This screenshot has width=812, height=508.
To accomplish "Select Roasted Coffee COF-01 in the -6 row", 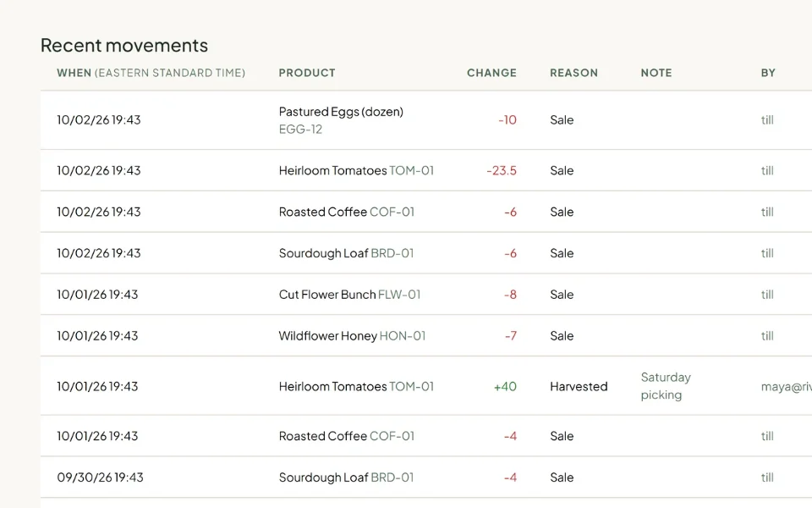I will click(347, 212).
